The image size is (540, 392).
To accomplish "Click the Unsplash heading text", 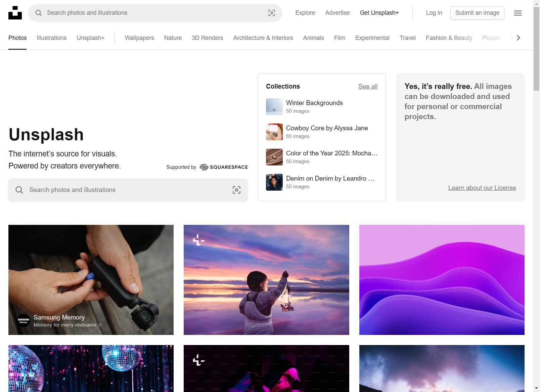I will coord(46,135).
